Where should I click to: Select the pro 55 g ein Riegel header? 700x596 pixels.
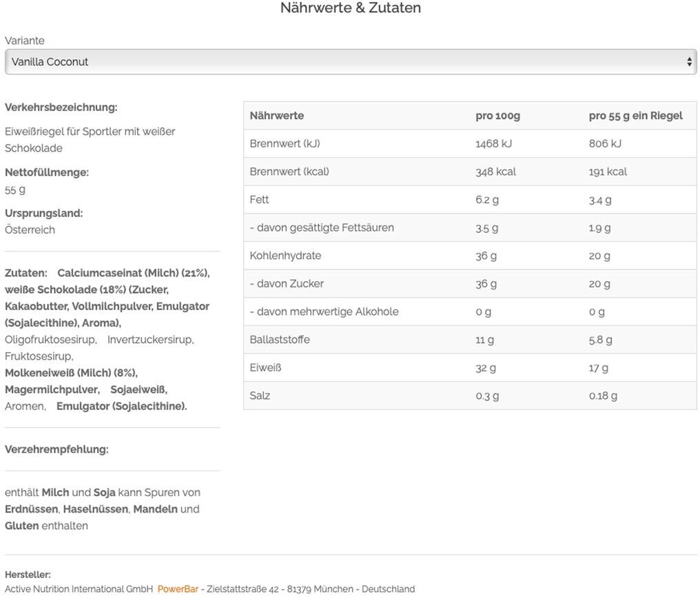coord(635,116)
